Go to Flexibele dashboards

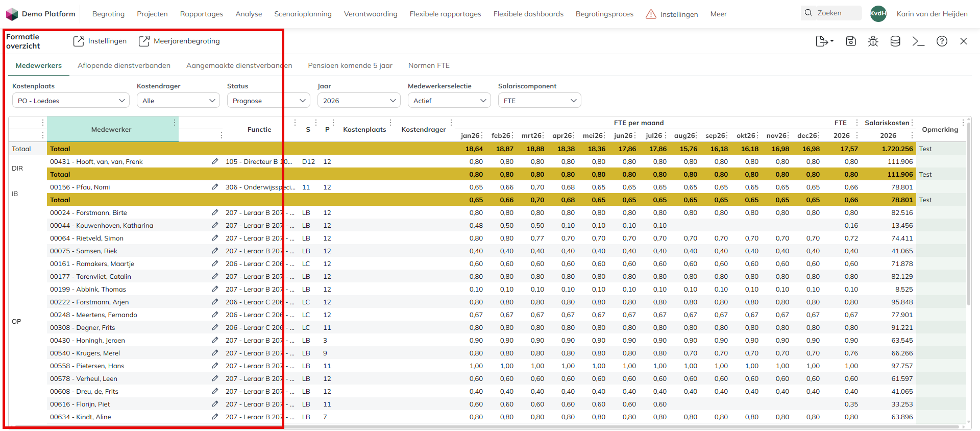(x=528, y=14)
